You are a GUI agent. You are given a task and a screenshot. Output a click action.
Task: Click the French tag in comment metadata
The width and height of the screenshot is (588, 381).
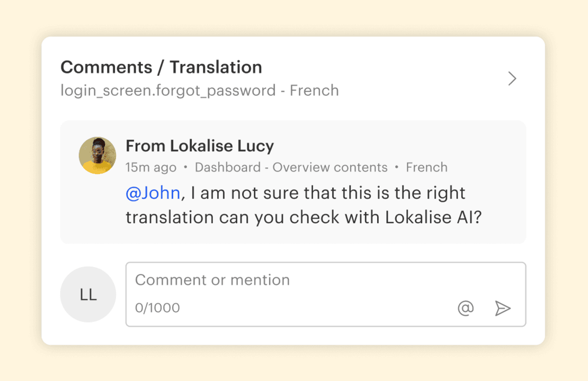[426, 168]
